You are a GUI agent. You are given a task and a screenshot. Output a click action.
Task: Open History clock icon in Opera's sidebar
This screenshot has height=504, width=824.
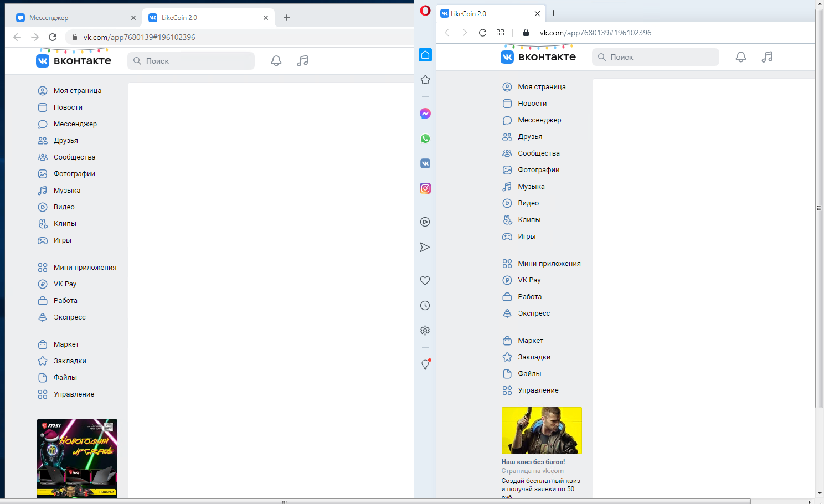click(x=425, y=306)
